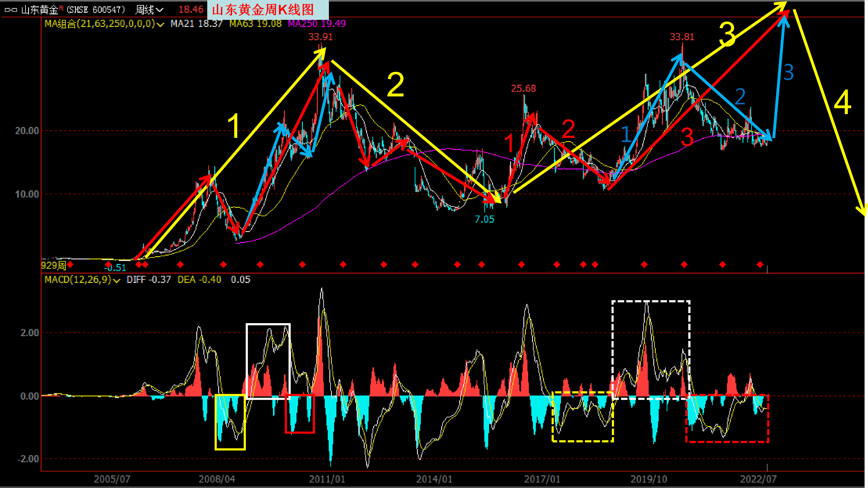The width and height of the screenshot is (868, 488).
Task: Click the 2011/01 date axis label
Action: pyautogui.click(x=327, y=479)
